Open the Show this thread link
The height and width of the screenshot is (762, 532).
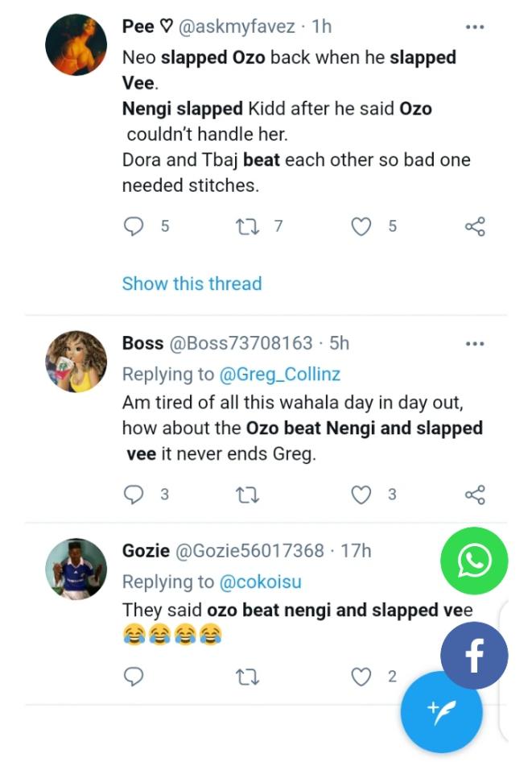point(192,284)
